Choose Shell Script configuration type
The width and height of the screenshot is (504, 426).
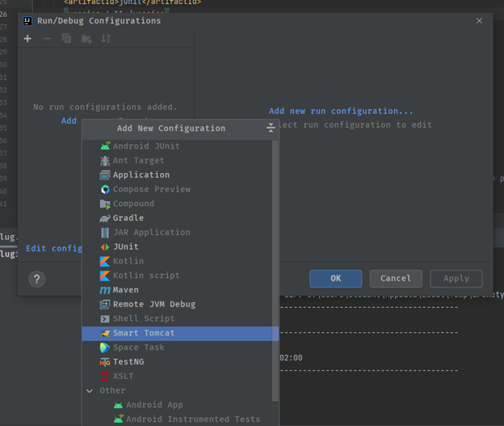[180, 318]
